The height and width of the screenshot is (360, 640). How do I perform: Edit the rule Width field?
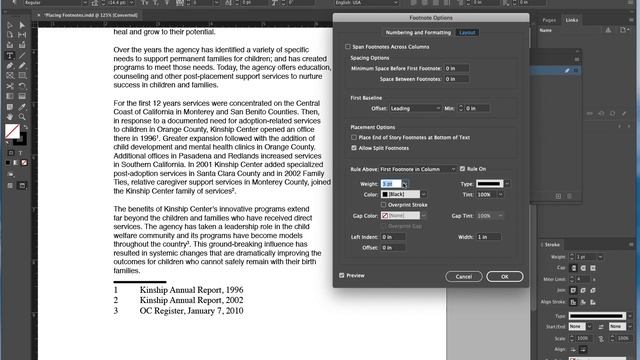489,237
